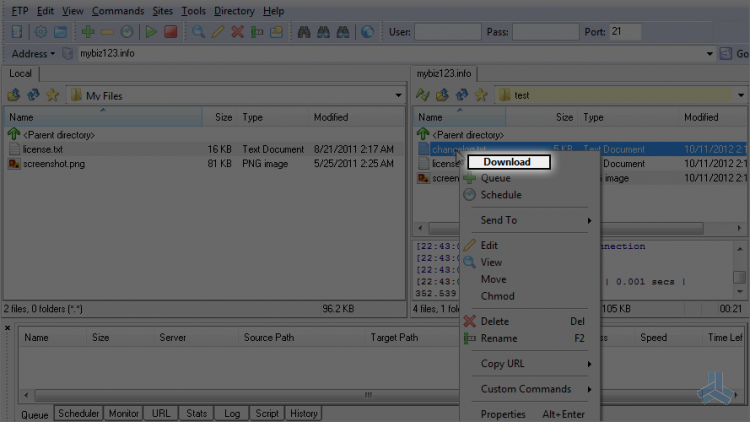The height and width of the screenshot is (422, 750).
Task: Select Properties in the context menu
Action: pyautogui.click(x=529, y=414)
